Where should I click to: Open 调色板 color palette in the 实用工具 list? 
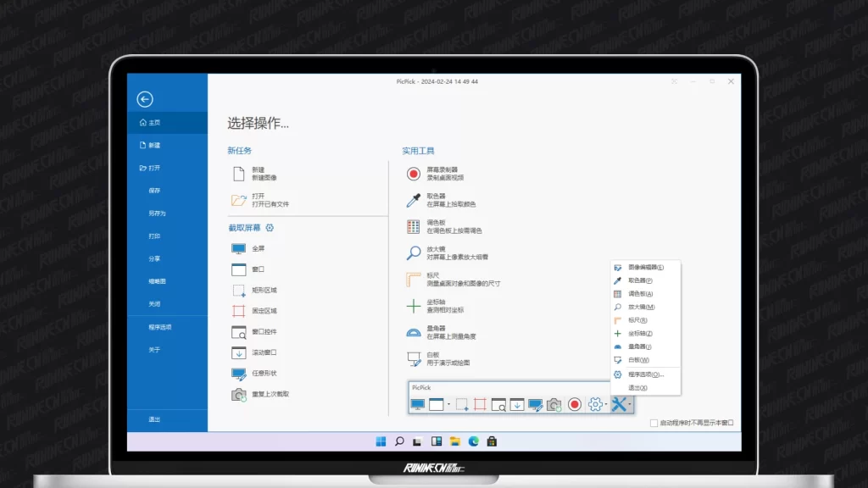coord(414,226)
